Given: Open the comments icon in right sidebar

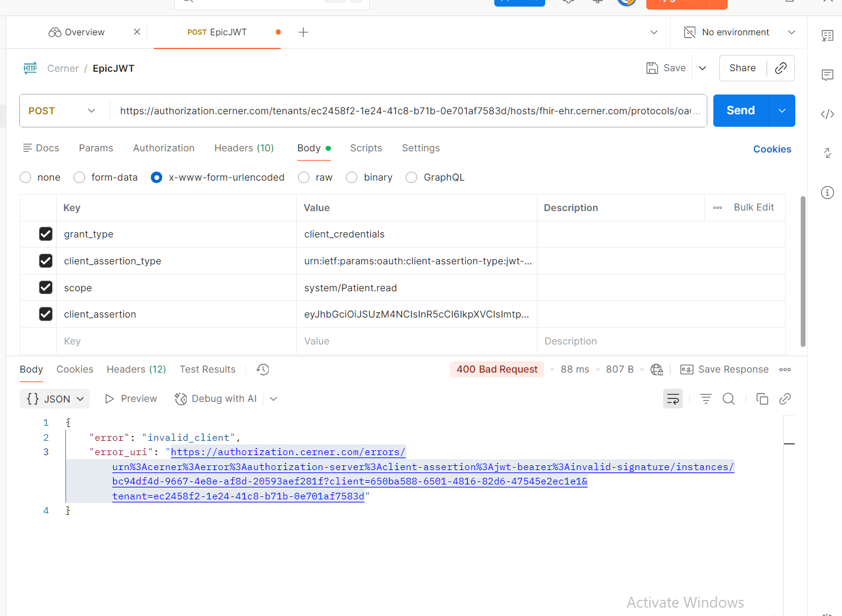Looking at the screenshot, I should click(827, 75).
